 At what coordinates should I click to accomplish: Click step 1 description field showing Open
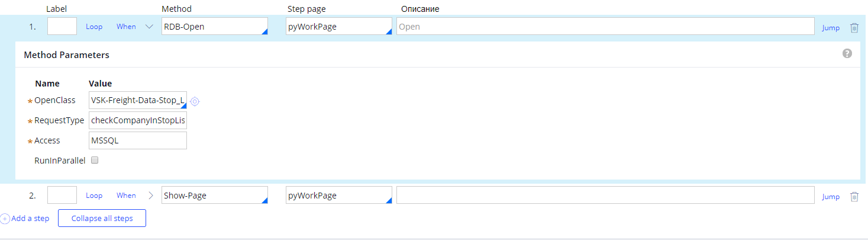[x=605, y=27]
